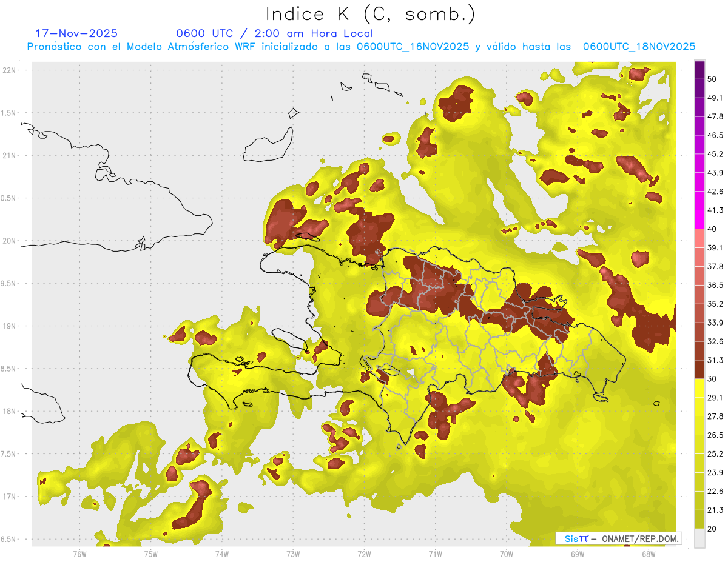Click the "0600 UTC / 2:00 am Hora Local" text
Image resolution: width=728 pixels, height=562 pixels.
(274, 33)
